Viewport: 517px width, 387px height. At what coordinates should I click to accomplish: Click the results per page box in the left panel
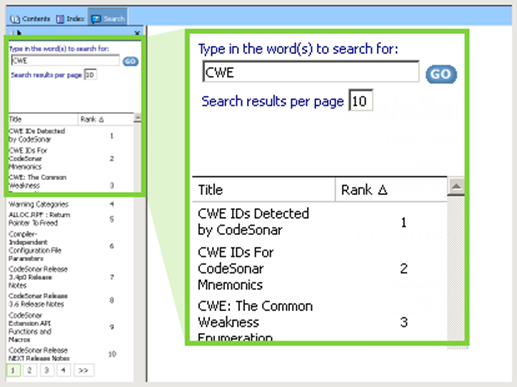90,74
